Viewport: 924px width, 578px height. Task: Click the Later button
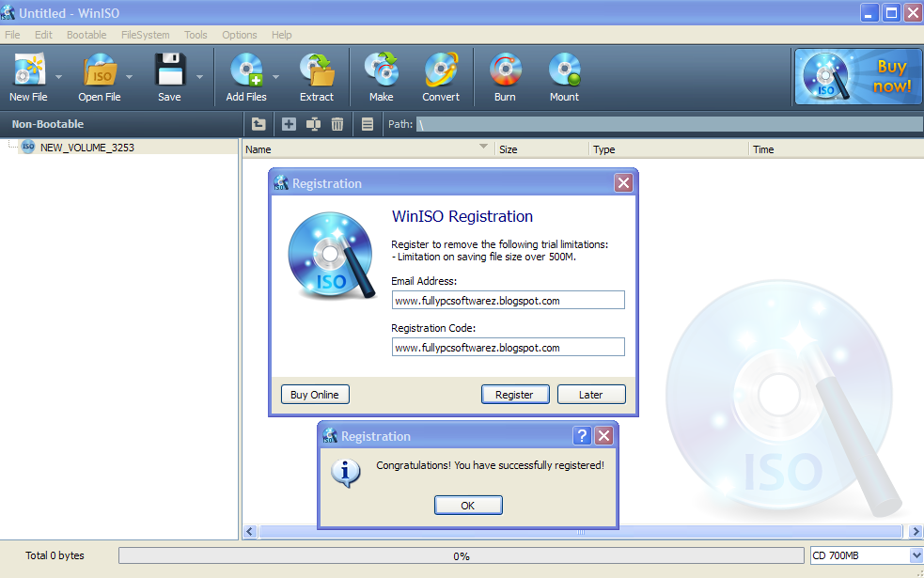point(591,395)
